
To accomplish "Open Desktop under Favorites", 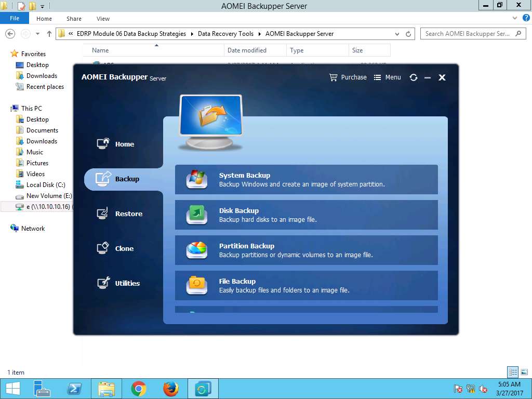I will coord(37,65).
